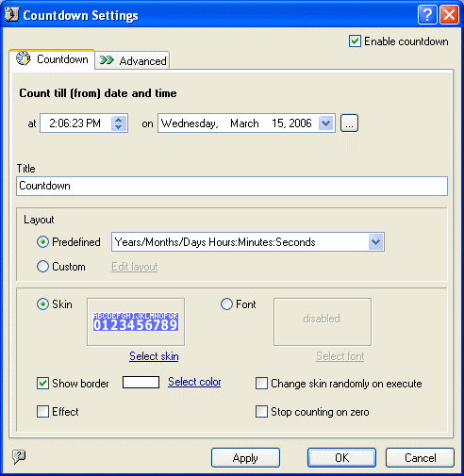
Task: Switch to the Advanced tab
Action: [x=132, y=60]
